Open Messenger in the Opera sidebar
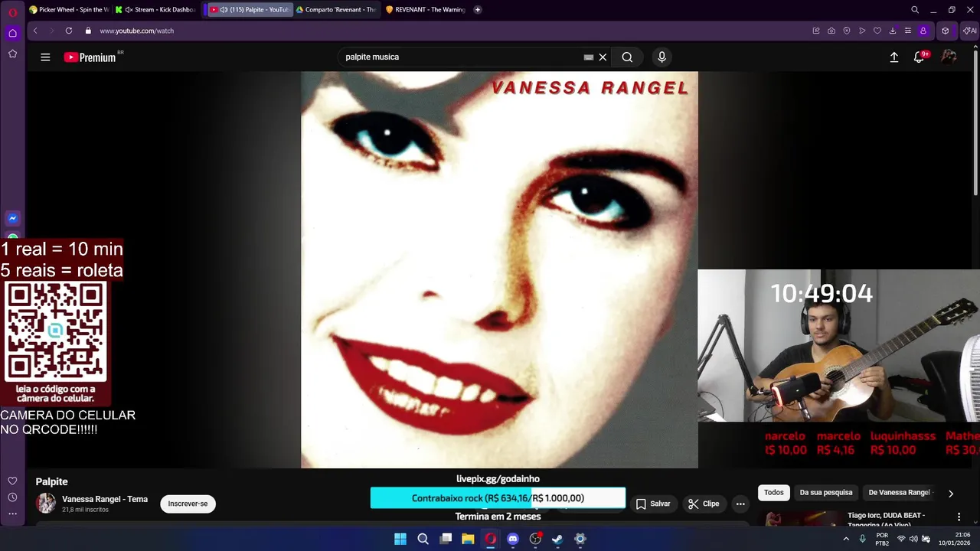The image size is (980, 551). 12,218
